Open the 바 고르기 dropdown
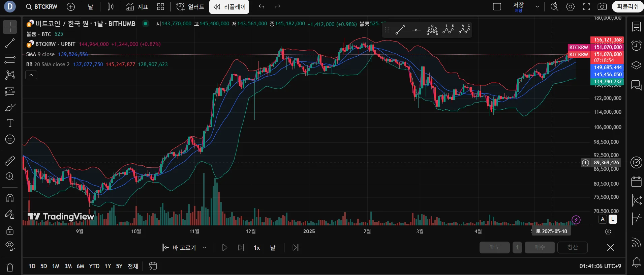 point(184,248)
